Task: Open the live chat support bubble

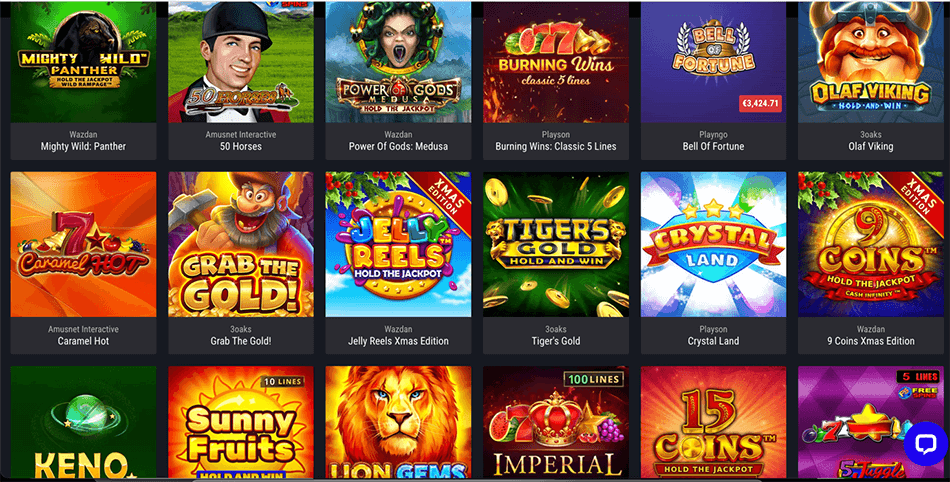Action: (x=925, y=444)
